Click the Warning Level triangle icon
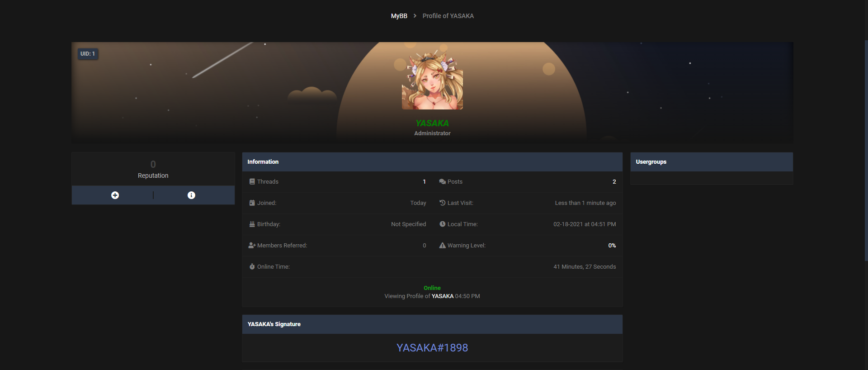Viewport: 868px width, 370px height. coord(443,245)
